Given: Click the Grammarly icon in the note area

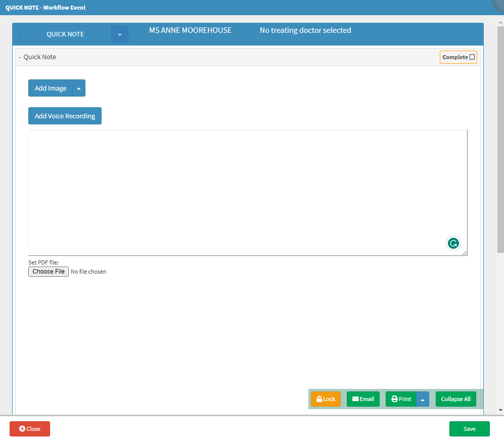Looking at the screenshot, I should (453, 243).
